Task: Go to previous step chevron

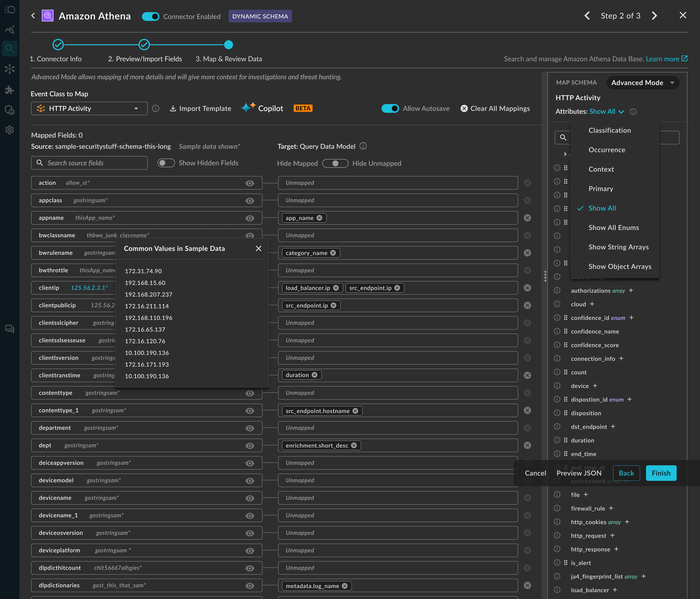Action: point(587,16)
